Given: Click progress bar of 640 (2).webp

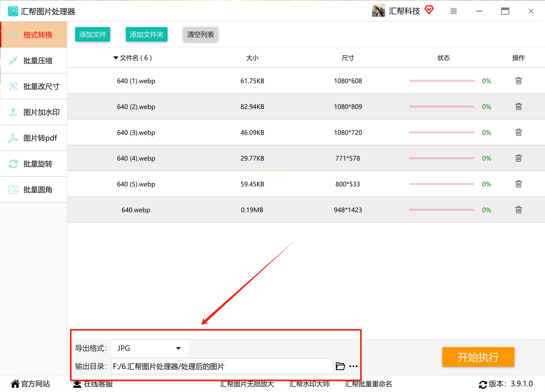Looking at the screenshot, I should (x=441, y=107).
